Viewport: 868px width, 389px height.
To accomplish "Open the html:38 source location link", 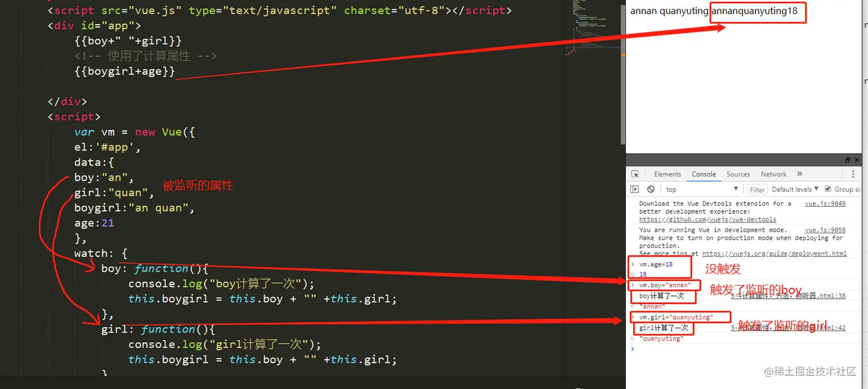I will pyautogui.click(x=788, y=296).
